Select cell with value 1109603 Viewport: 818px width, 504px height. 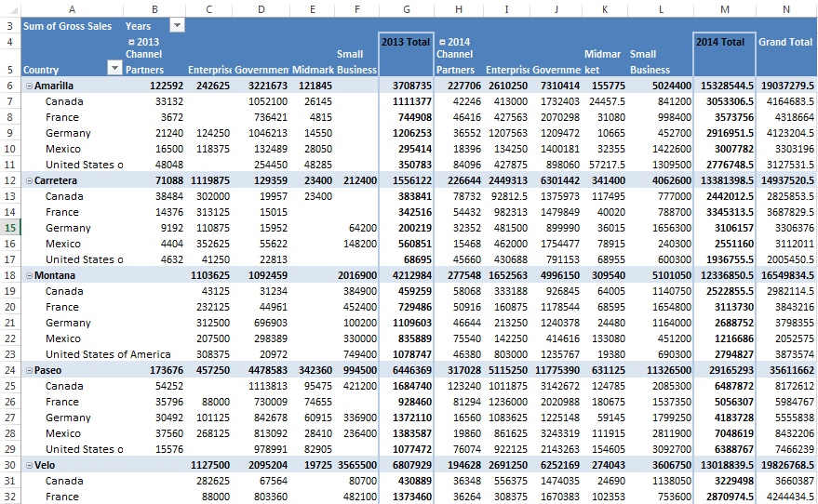coord(407,323)
